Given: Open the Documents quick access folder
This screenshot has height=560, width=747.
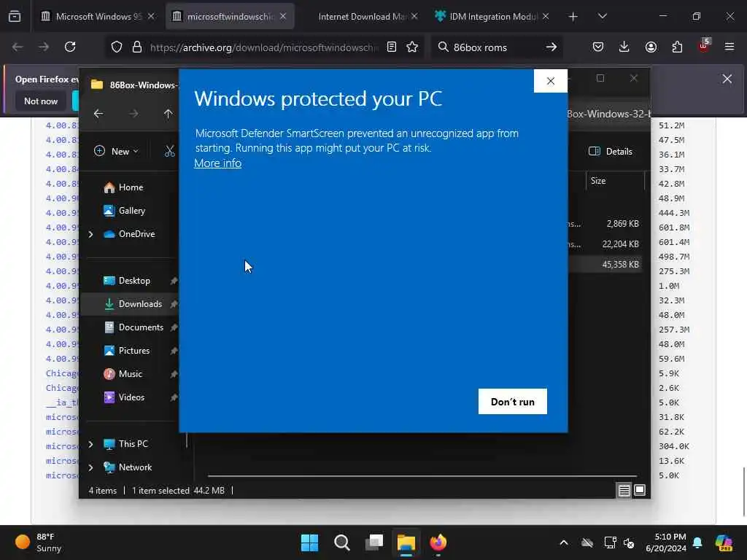Looking at the screenshot, I should pos(134,327).
